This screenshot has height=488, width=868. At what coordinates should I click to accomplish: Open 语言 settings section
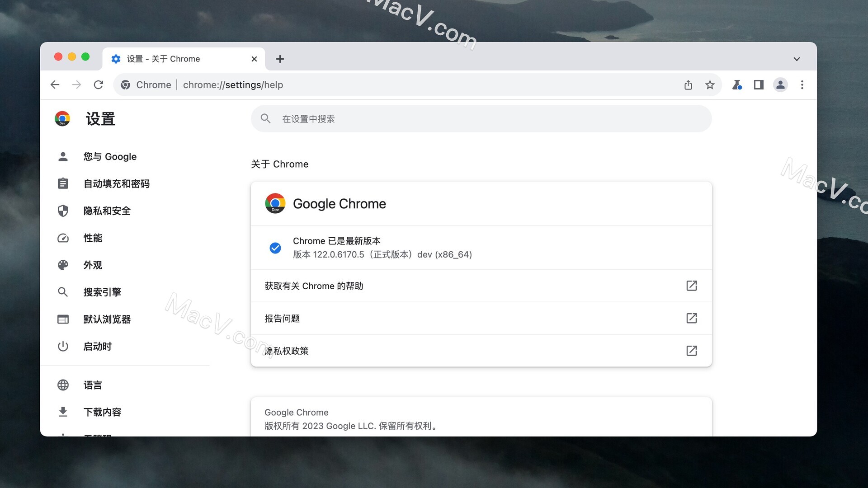(93, 385)
